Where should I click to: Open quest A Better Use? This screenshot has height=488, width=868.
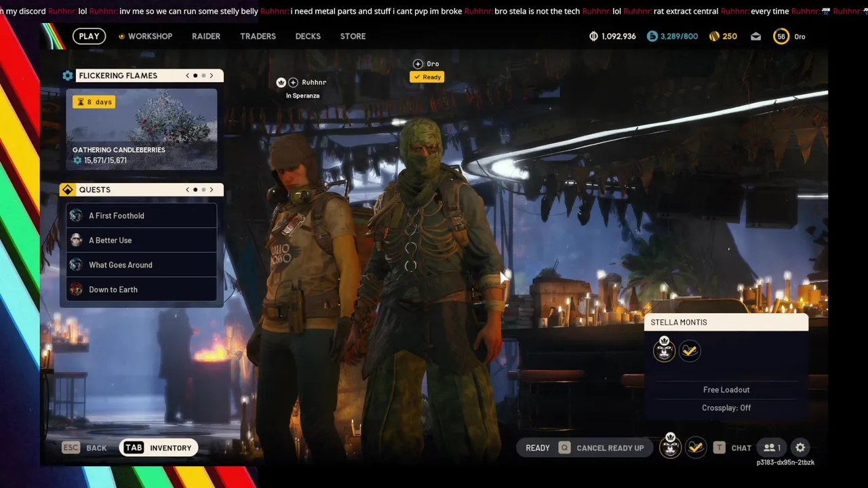[142, 240]
